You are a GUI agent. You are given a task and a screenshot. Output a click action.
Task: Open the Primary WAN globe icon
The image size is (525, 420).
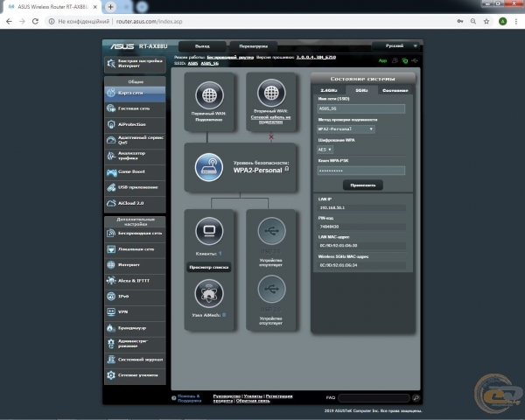209,95
